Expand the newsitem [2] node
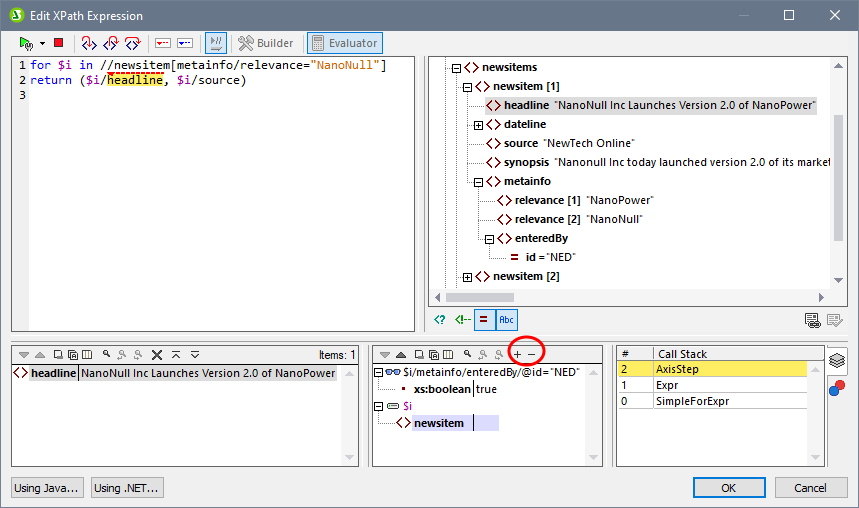 click(x=467, y=276)
